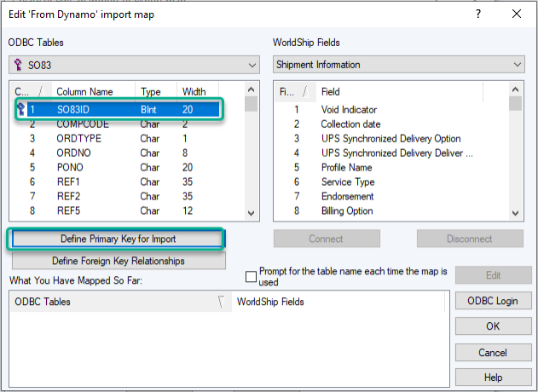This screenshot has width=538, height=392.
Task: Click scrollbar thumb in WorldShip fields list
Action: click(515, 103)
